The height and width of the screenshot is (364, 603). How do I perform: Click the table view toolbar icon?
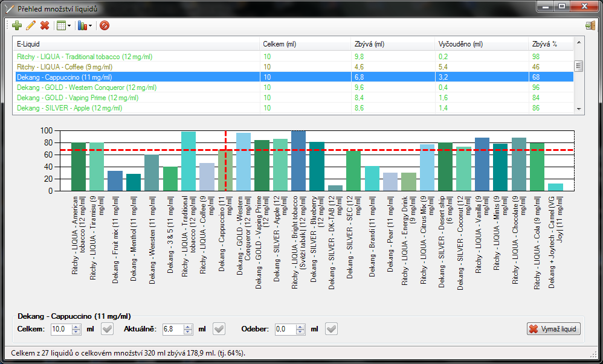[x=61, y=26]
